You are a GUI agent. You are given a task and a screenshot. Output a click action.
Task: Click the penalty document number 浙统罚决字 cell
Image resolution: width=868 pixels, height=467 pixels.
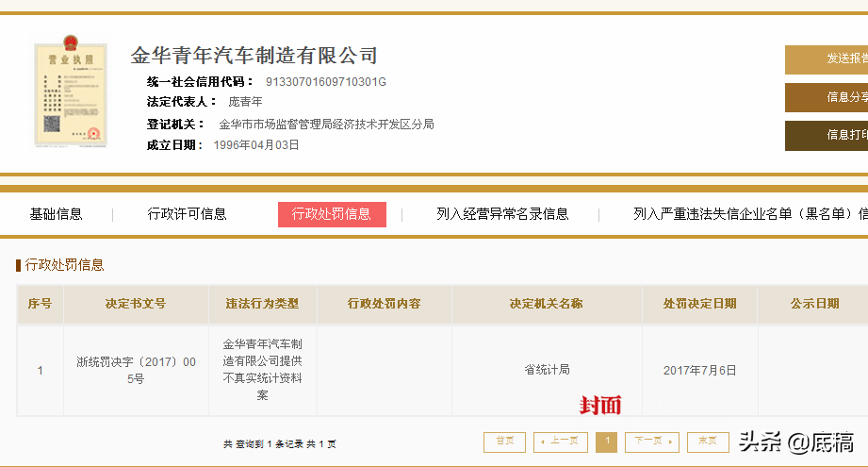click(136, 371)
